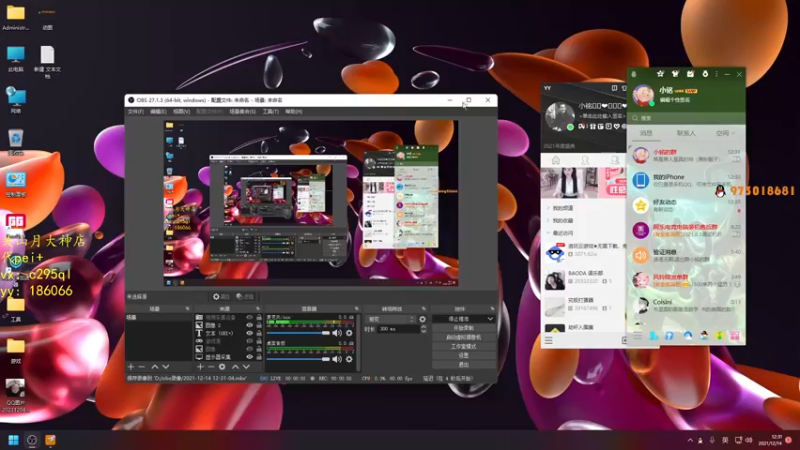Open desktop audio channel settings gear
This screenshot has height=450, width=800.
(x=349, y=359)
